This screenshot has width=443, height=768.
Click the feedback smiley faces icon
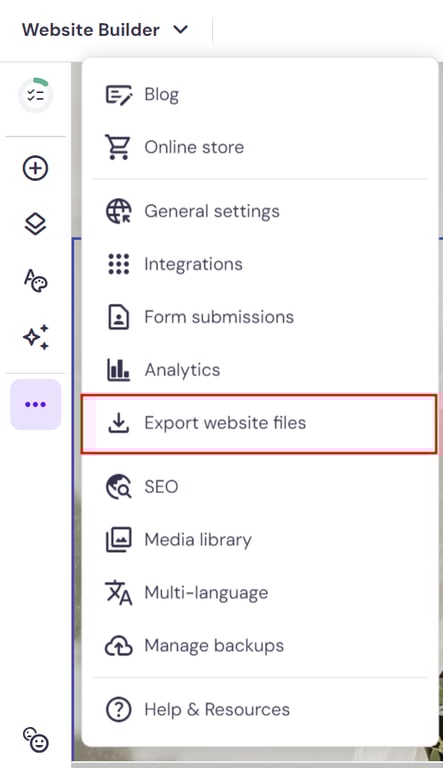(36, 740)
